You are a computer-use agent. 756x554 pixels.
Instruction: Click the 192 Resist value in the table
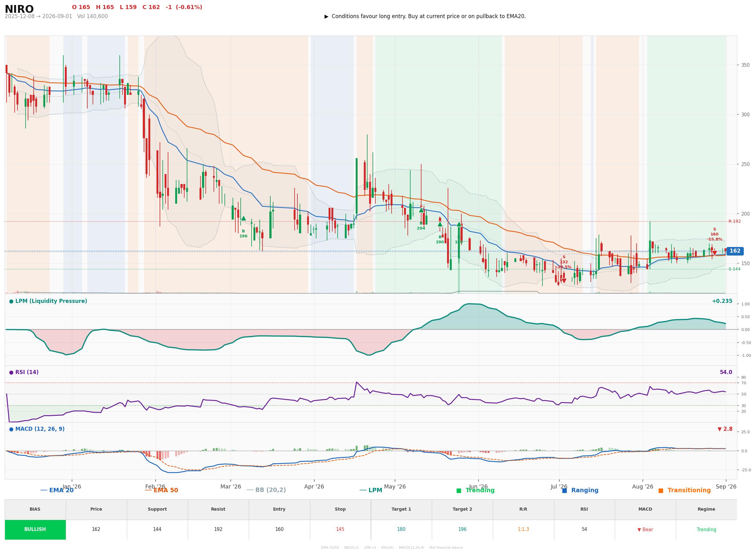(x=218, y=530)
